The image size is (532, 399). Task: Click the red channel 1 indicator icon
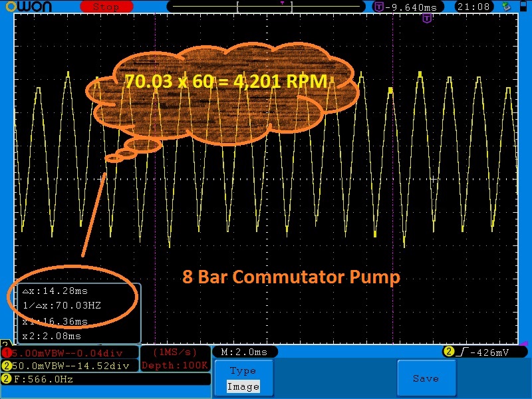click(x=7, y=352)
